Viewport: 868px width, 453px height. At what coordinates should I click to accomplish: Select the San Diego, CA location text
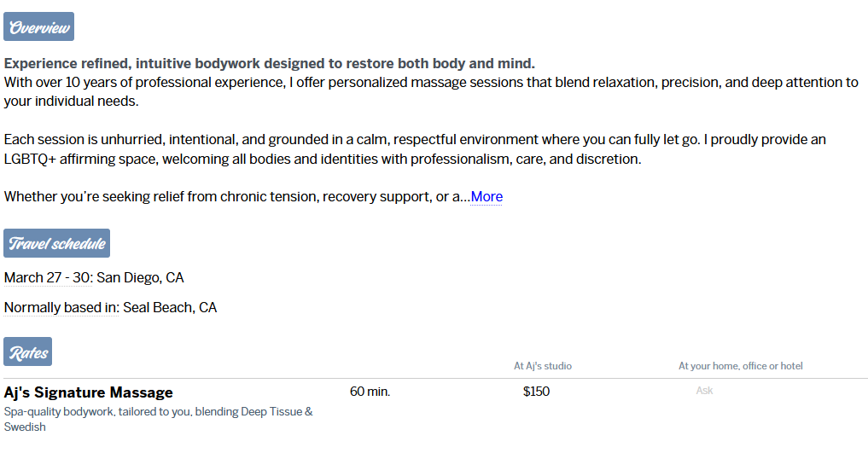point(141,278)
